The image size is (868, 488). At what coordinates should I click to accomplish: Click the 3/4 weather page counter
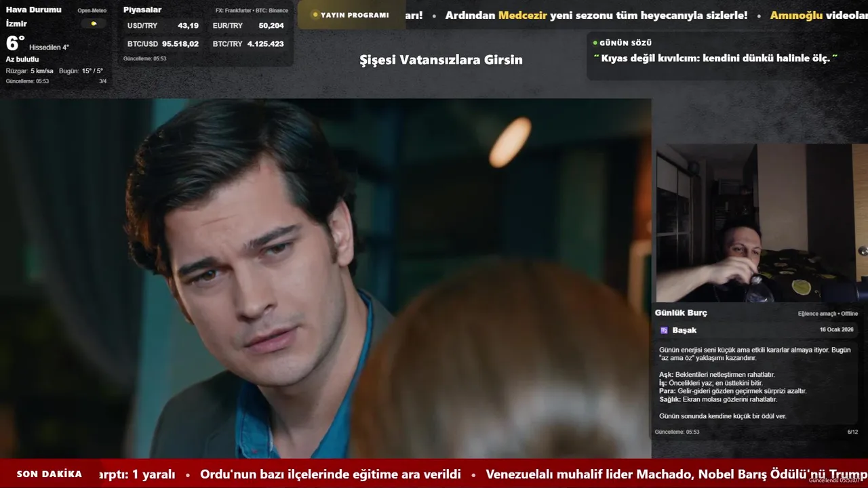click(103, 81)
